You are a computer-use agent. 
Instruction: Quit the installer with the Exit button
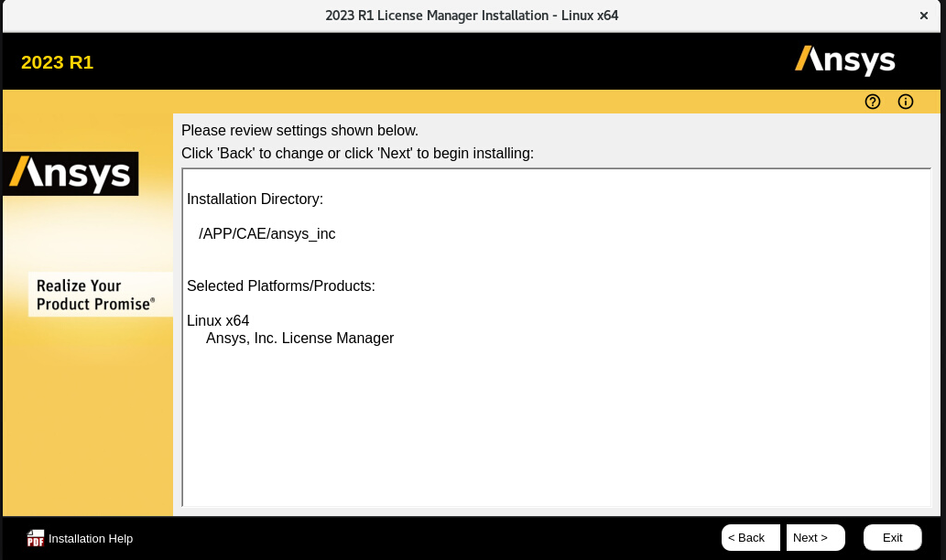click(892, 538)
